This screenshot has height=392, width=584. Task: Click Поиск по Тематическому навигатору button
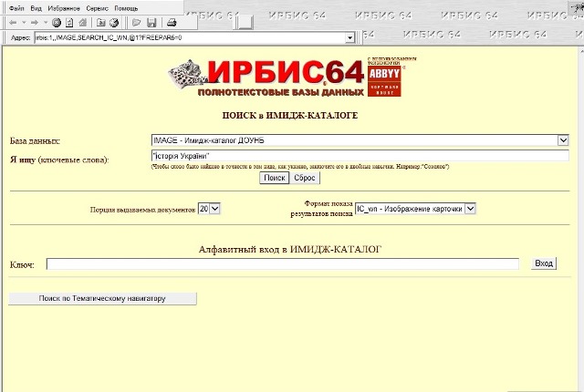(x=102, y=298)
